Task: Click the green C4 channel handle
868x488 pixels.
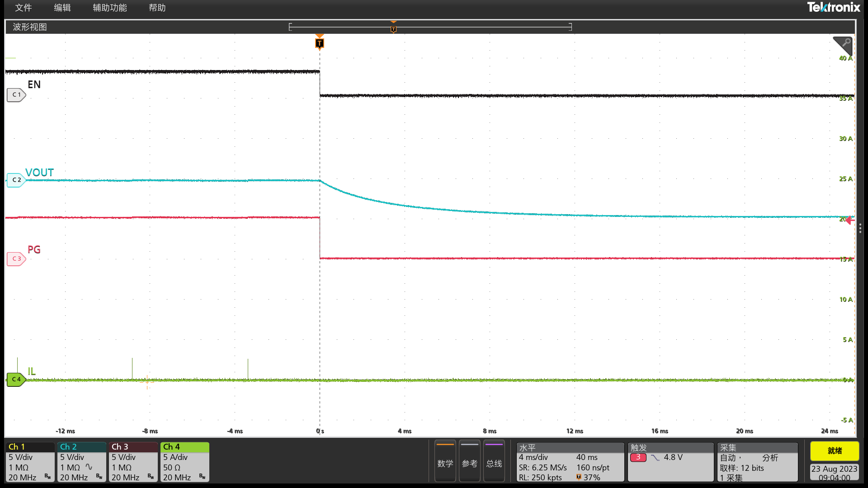Action: pyautogui.click(x=16, y=380)
